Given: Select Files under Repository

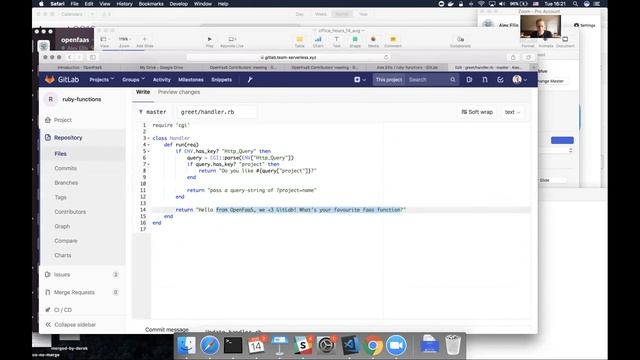Looking at the screenshot, I should point(60,154).
